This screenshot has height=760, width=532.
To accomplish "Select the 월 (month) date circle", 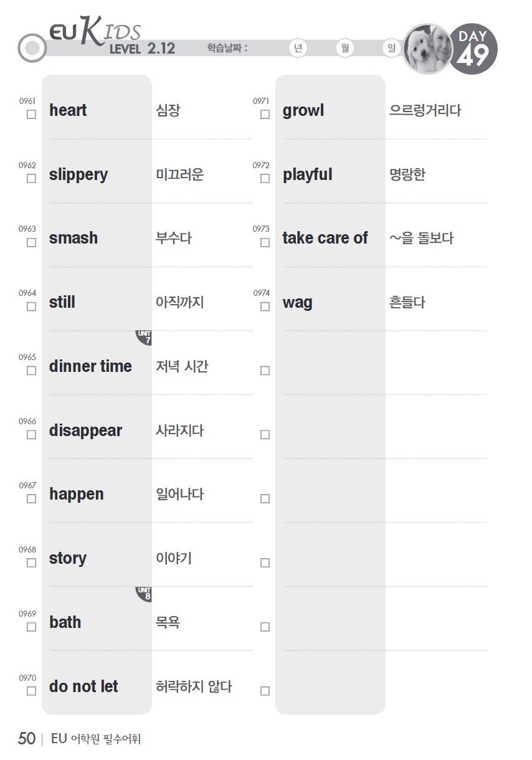I will (344, 49).
